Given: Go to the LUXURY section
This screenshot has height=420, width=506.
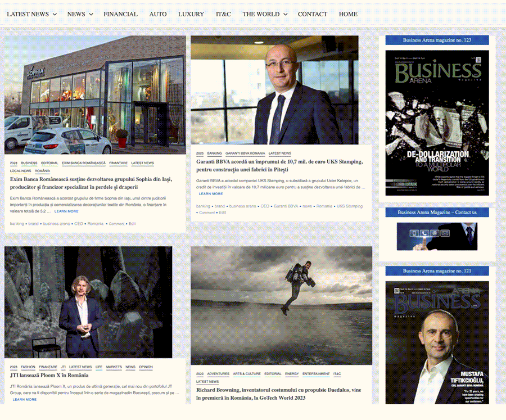Looking at the screenshot, I should coord(191,14).
